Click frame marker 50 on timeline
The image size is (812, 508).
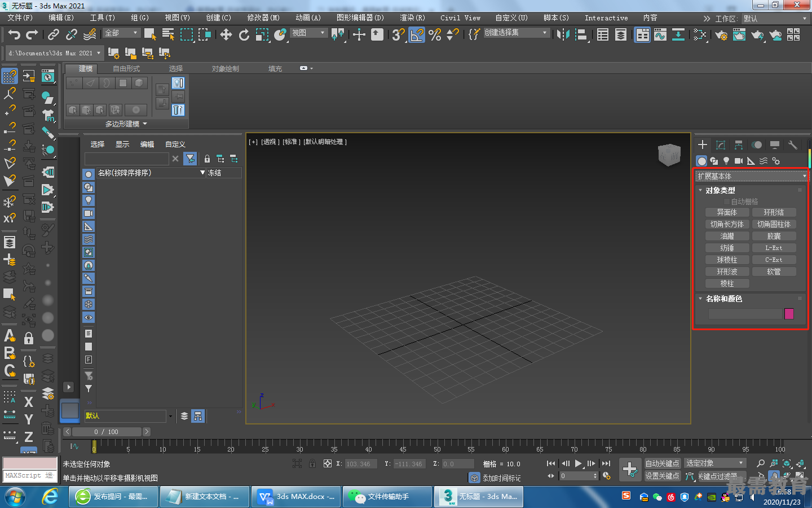[437, 449]
